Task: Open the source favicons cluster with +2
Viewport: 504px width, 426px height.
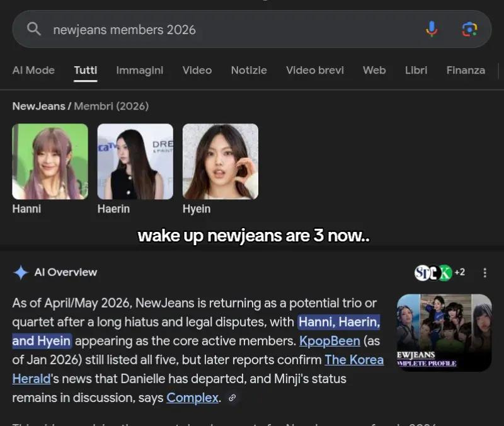Action: [439, 273]
